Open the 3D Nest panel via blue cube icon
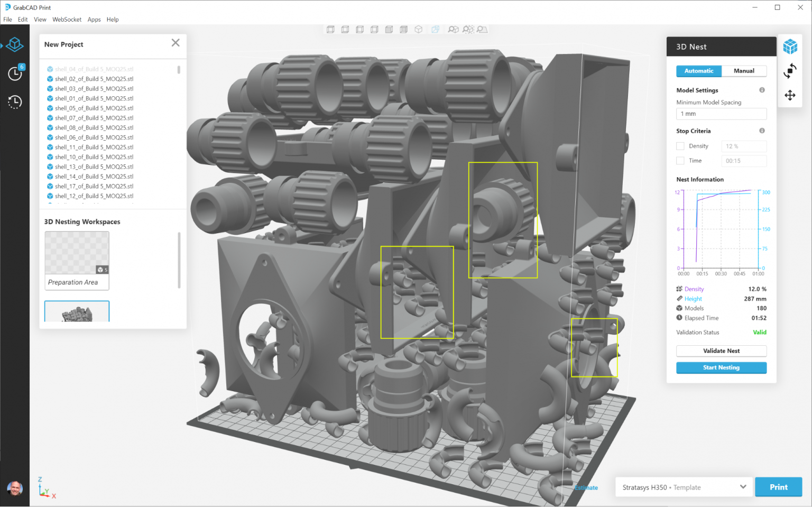The height and width of the screenshot is (507, 812). pyautogui.click(x=790, y=47)
